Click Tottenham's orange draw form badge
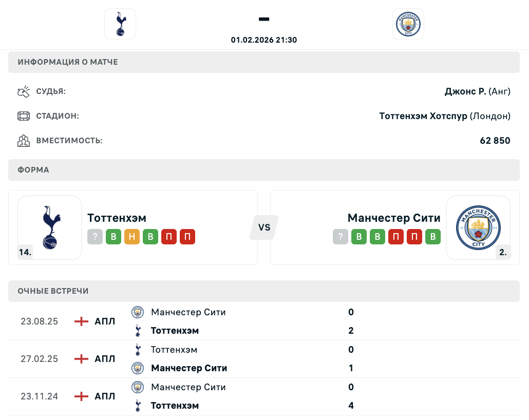The image size is (529, 420). tap(132, 237)
